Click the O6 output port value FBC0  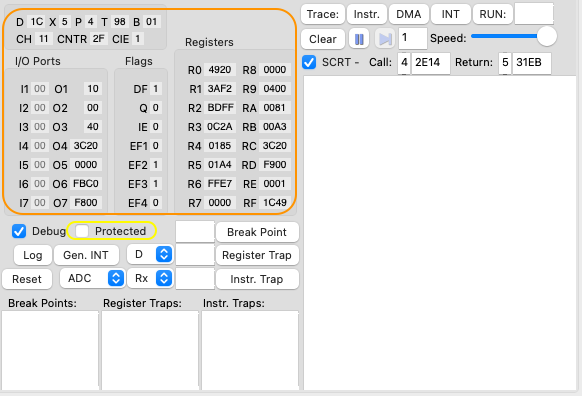[x=86, y=184]
